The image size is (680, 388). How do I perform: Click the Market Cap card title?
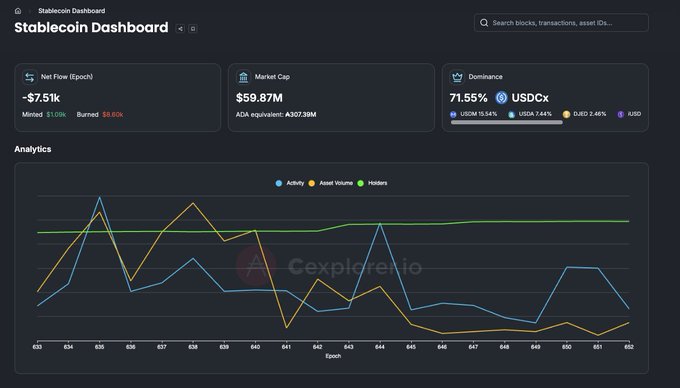272,77
